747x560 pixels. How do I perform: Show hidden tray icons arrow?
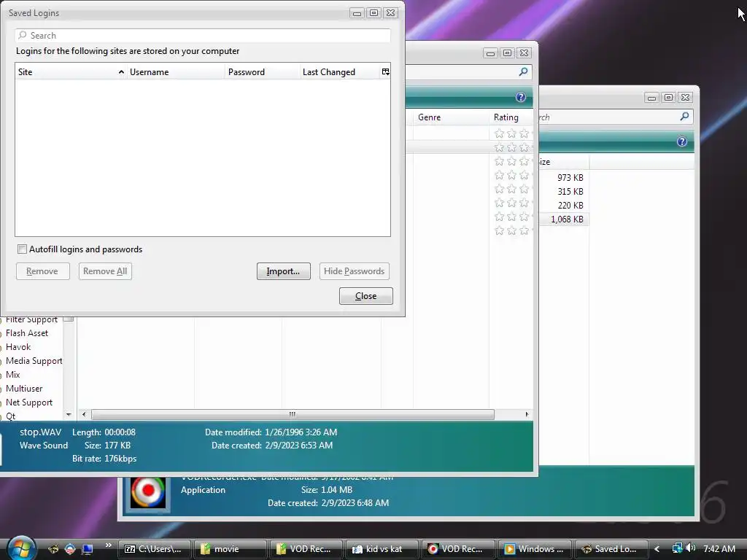657,549
